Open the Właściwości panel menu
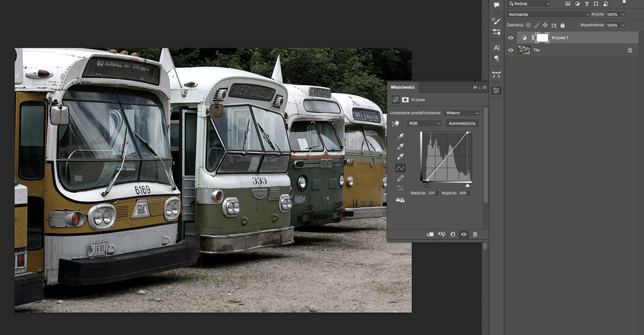 point(484,87)
